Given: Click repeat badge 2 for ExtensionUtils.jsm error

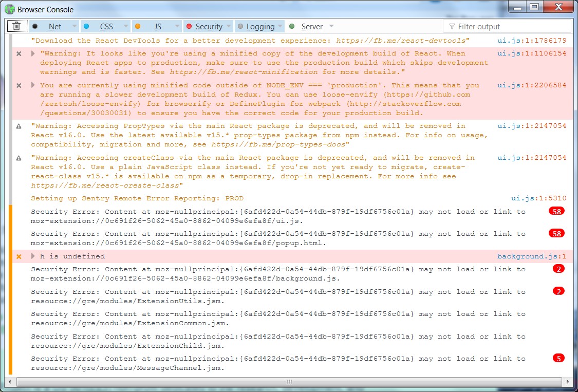Looking at the screenshot, I should click(x=559, y=291).
